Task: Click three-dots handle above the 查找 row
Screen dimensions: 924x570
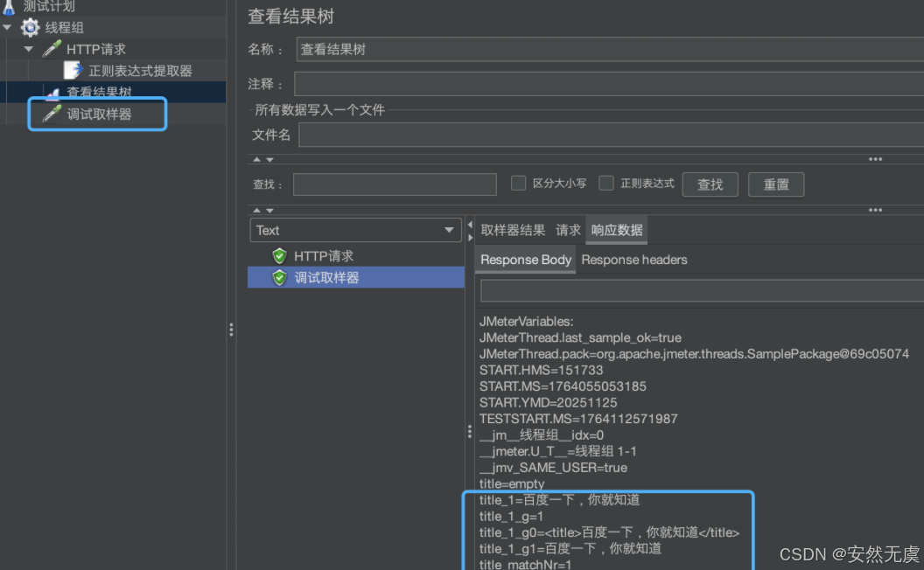Action: (875, 159)
